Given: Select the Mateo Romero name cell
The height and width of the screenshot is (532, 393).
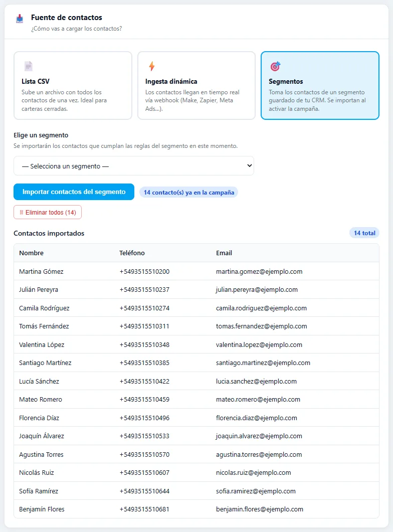Looking at the screenshot, I should point(41,400).
